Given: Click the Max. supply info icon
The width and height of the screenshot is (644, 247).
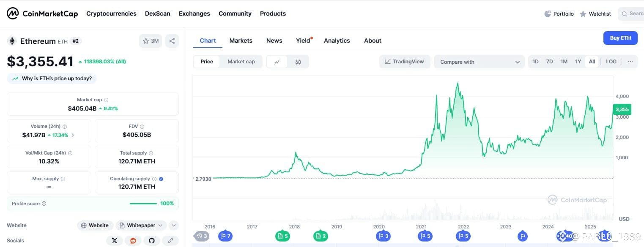Looking at the screenshot, I should tap(63, 179).
